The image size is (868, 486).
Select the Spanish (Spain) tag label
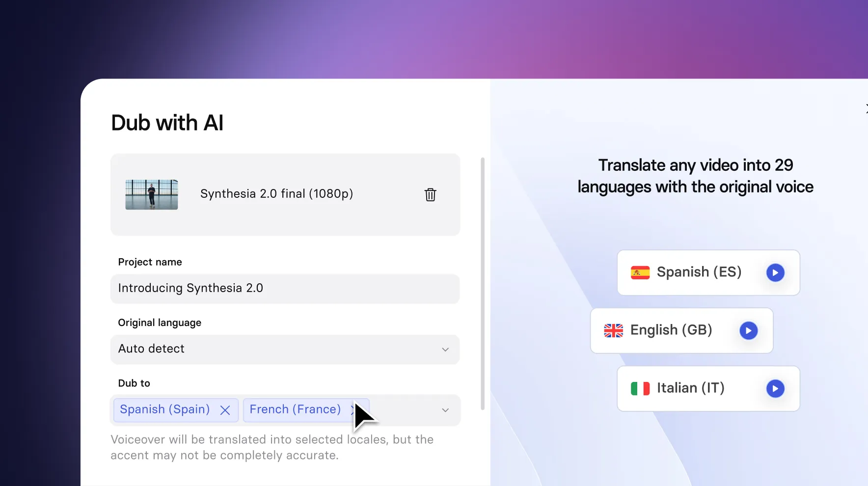[x=165, y=409]
